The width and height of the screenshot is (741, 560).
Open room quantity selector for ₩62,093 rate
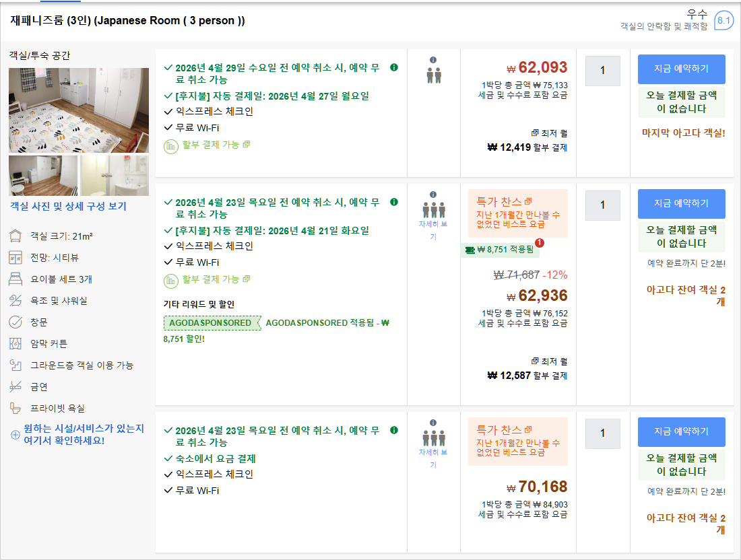pyautogui.click(x=602, y=71)
